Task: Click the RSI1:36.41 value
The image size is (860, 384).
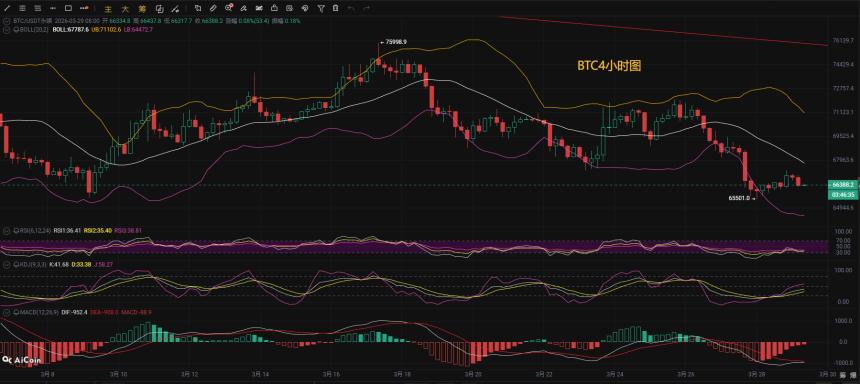Action: 66,231
